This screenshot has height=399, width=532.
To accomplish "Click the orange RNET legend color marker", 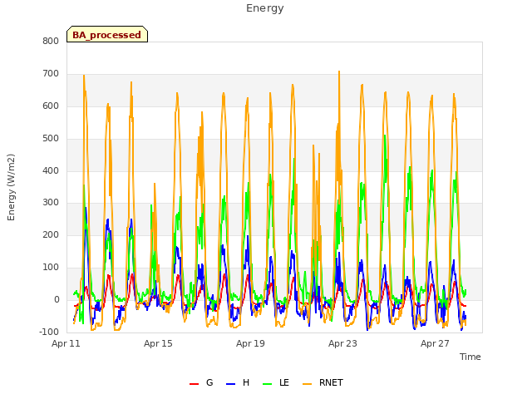I will tap(307, 384).
